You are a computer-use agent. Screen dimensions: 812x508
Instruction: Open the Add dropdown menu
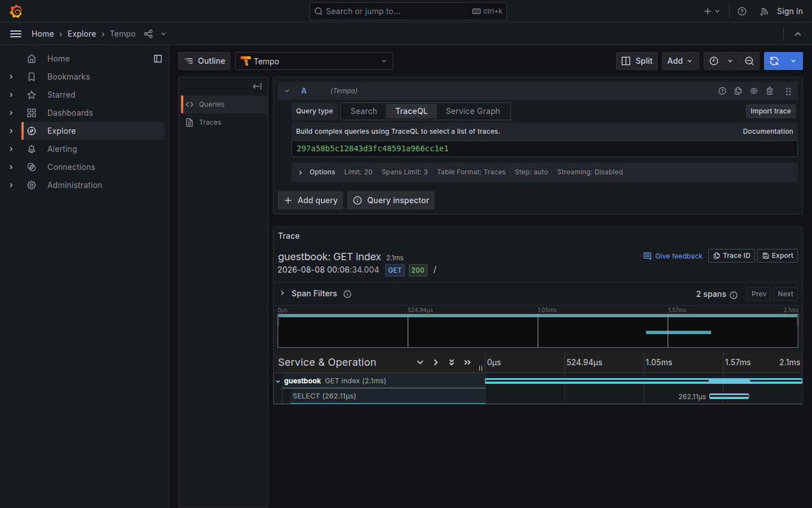[x=681, y=61]
